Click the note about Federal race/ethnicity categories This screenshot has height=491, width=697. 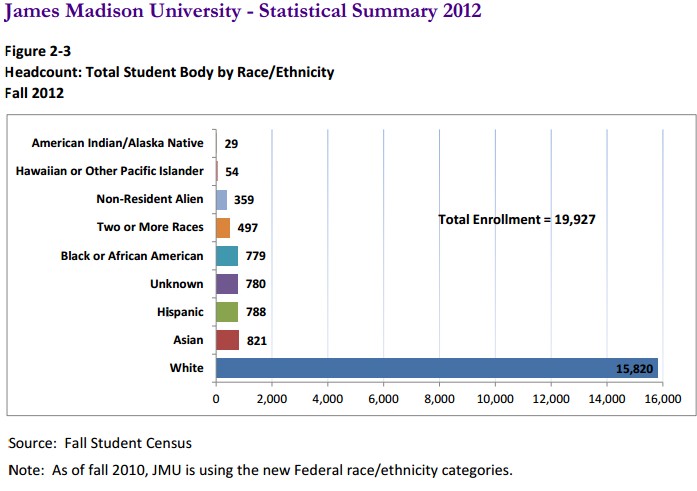point(259,470)
